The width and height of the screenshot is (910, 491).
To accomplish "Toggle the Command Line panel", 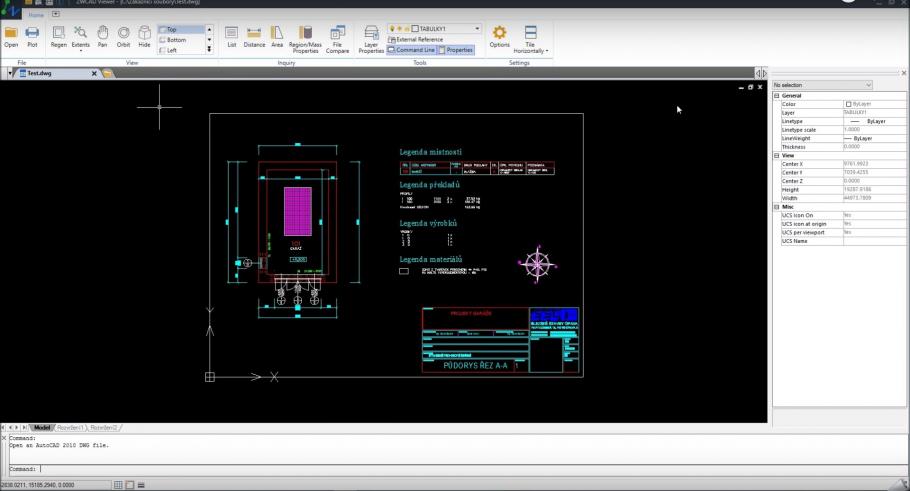I will point(411,50).
